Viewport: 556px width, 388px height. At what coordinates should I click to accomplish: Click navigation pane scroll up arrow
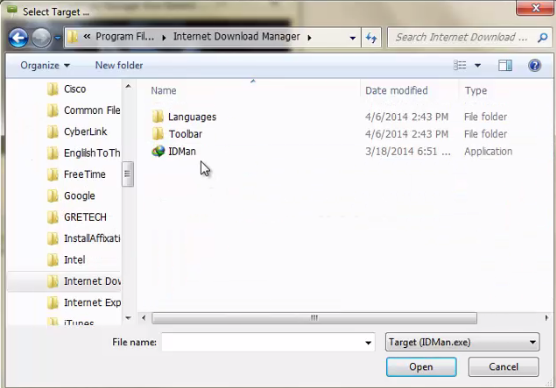pos(128,86)
